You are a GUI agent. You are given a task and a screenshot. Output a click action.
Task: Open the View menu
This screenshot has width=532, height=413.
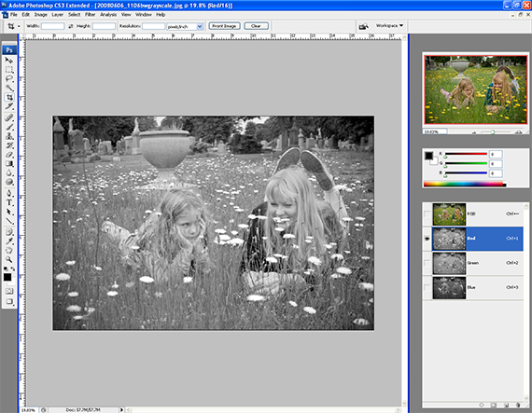(x=126, y=15)
